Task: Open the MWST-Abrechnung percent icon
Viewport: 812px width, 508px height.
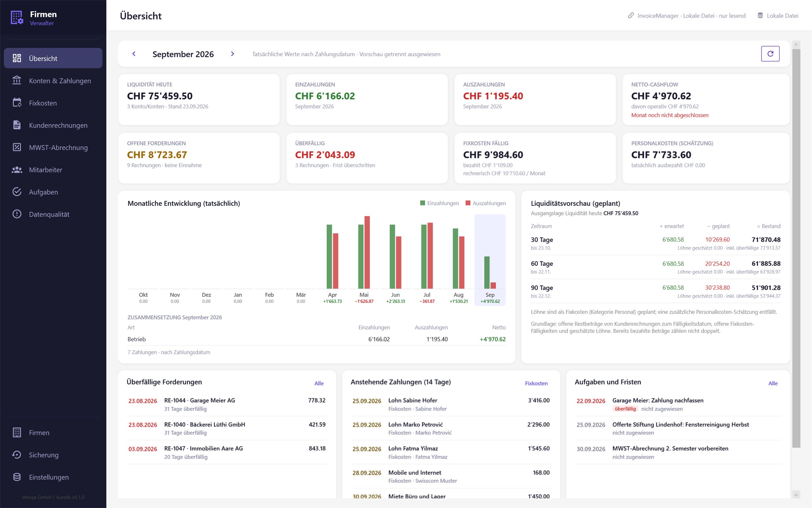Action: click(x=17, y=147)
